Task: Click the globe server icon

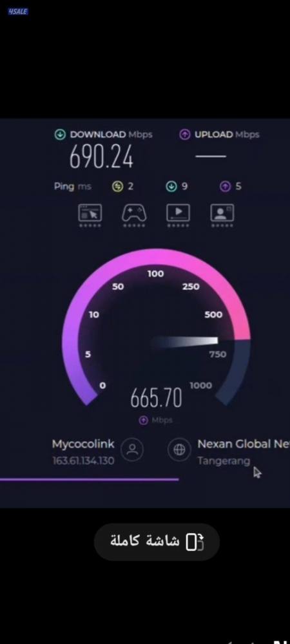Action: click(x=179, y=450)
